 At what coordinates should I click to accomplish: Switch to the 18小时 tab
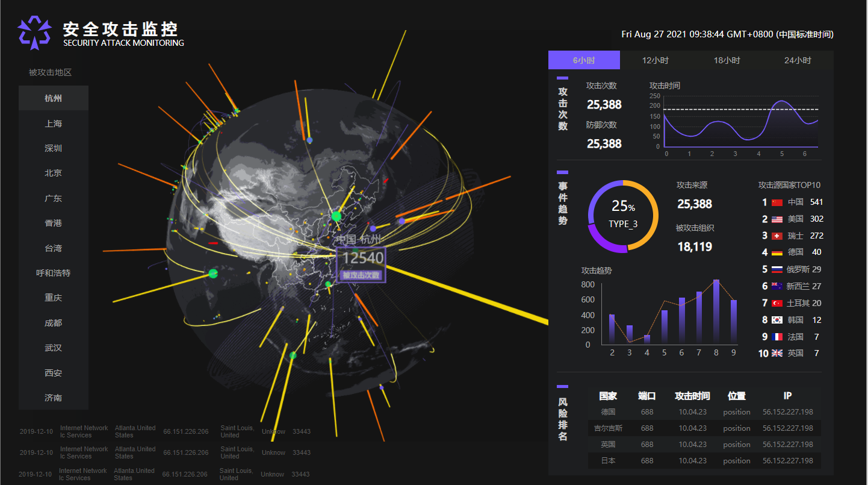coord(727,60)
